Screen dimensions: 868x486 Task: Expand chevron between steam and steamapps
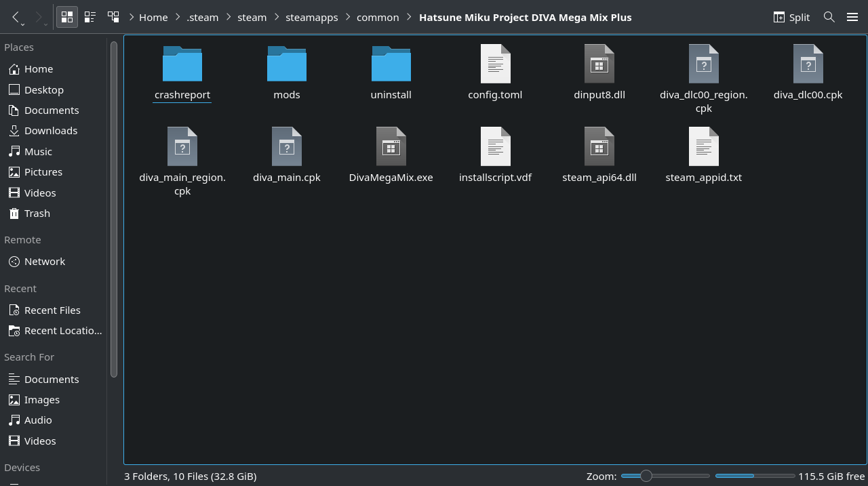276,17
